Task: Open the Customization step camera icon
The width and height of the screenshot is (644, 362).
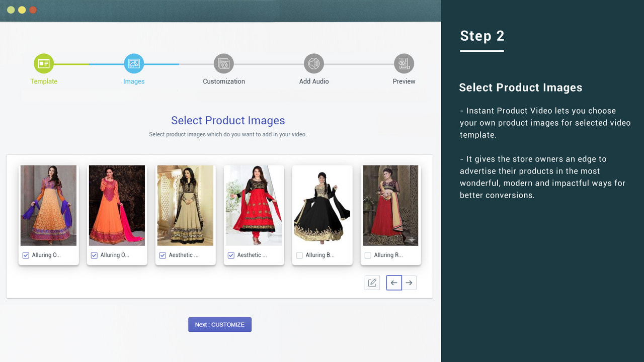Action: [223, 63]
